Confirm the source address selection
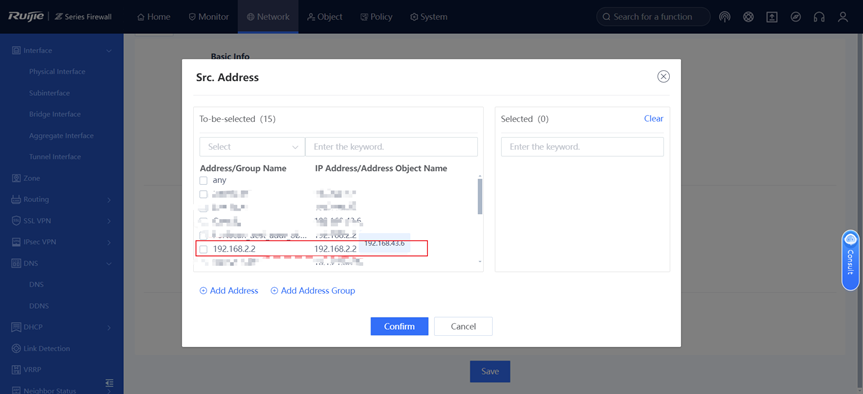This screenshot has height=394, width=863. 399,326
